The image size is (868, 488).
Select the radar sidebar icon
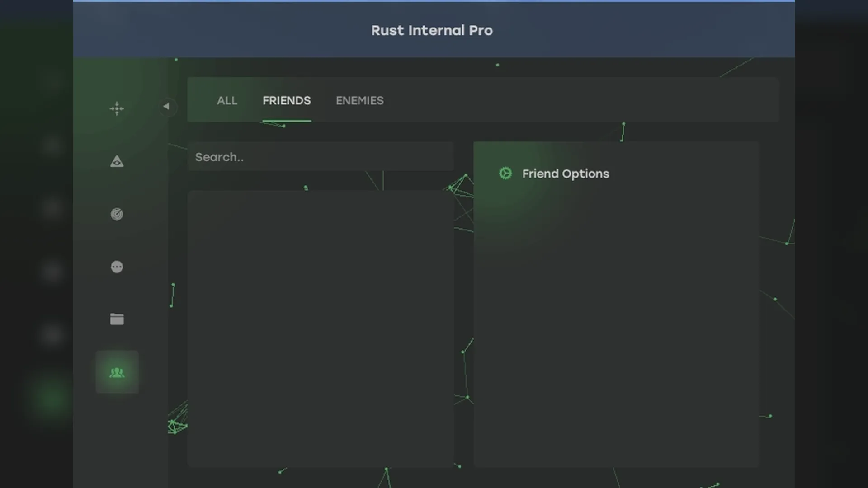pos(117,214)
